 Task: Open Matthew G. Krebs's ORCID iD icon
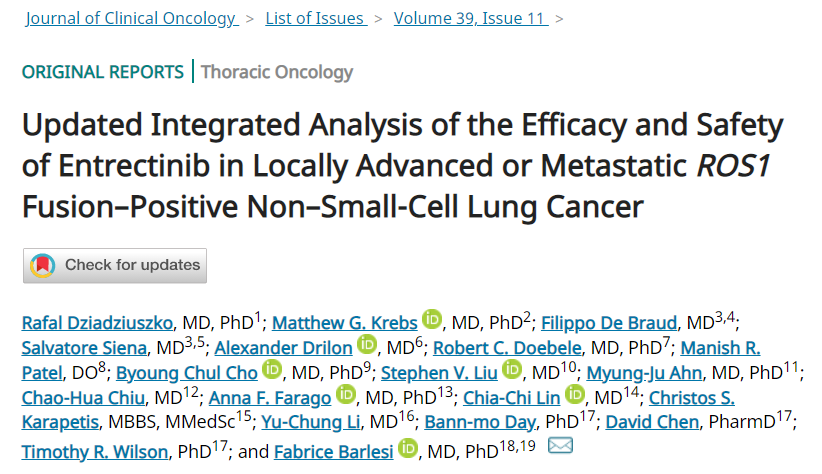pos(432,321)
